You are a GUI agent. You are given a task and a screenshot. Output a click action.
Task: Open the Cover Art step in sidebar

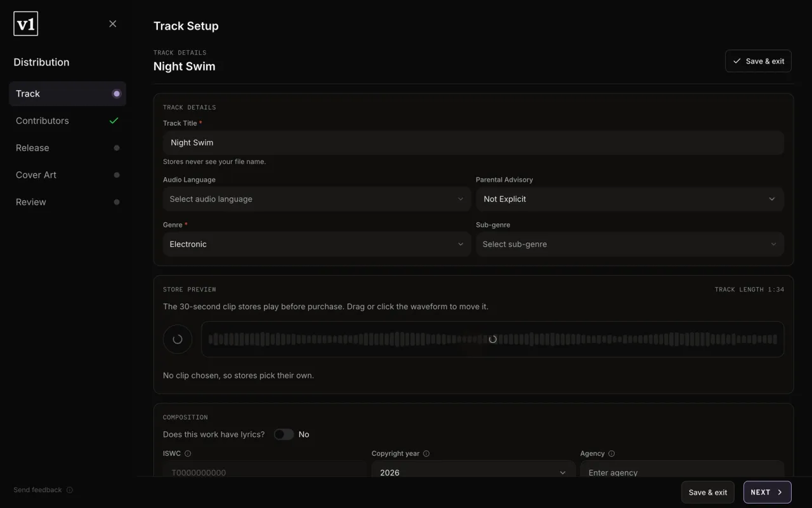67,175
